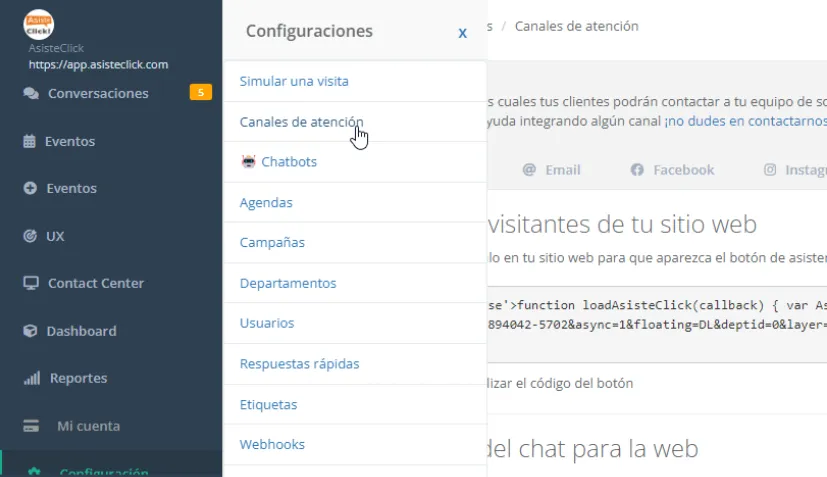
Task: Click the Facebook logo icon
Action: [x=637, y=170]
